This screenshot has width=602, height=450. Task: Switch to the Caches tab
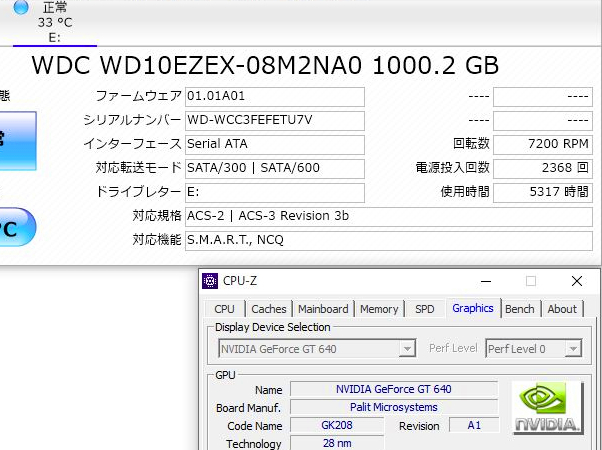point(269,309)
